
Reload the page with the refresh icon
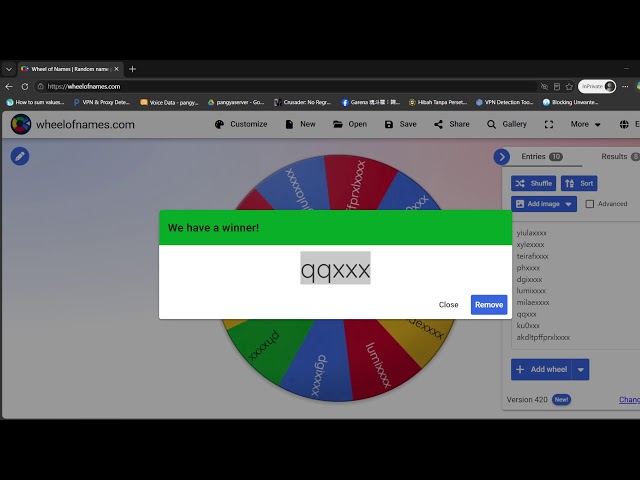tap(25, 87)
